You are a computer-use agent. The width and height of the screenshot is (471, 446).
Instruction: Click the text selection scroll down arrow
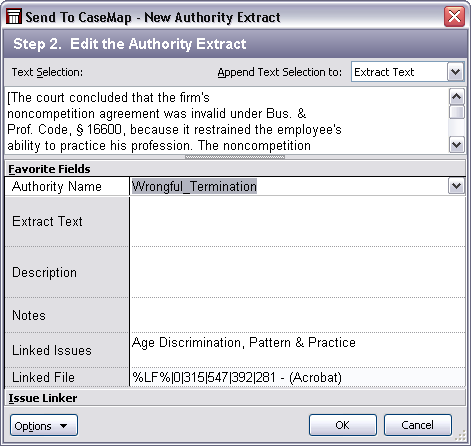pyautogui.click(x=456, y=145)
